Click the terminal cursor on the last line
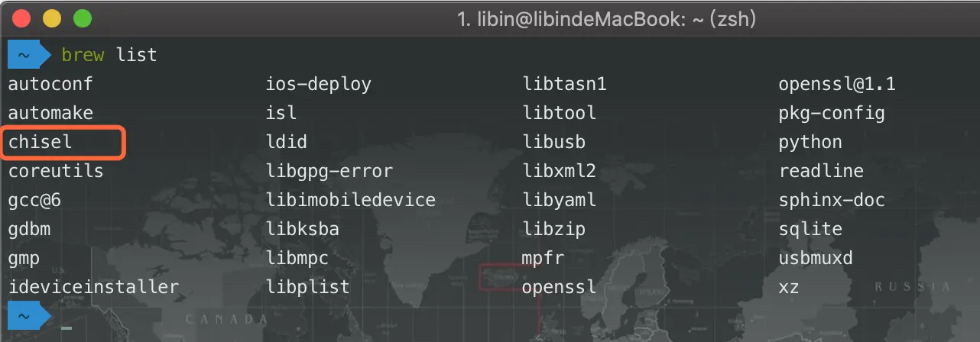 pos(67,328)
